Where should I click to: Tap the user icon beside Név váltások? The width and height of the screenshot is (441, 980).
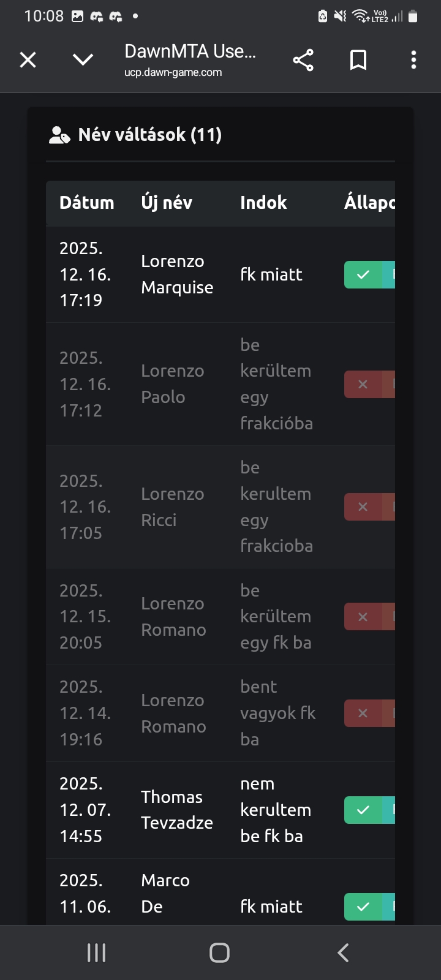coord(59,135)
